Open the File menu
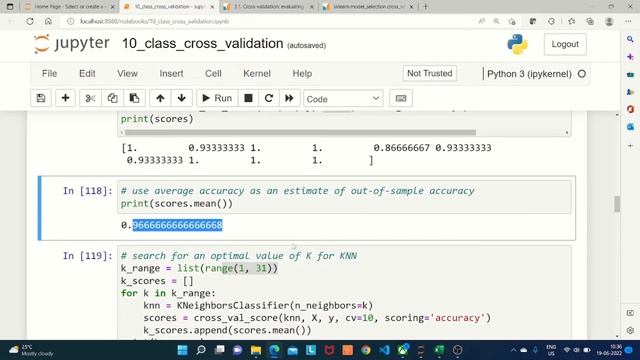Viewport: 640px width, 360px height. [49, 73]
